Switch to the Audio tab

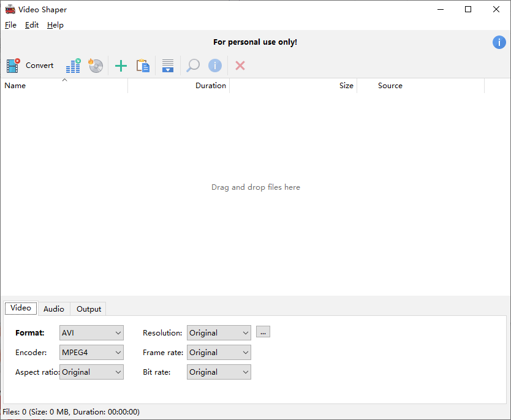click(x=54, y=309)
